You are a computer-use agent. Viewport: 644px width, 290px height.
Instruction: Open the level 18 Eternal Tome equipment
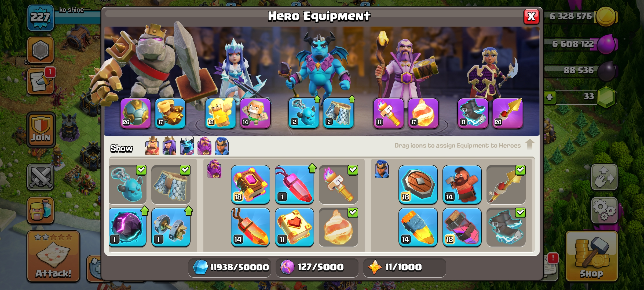[x=250, y=184]
